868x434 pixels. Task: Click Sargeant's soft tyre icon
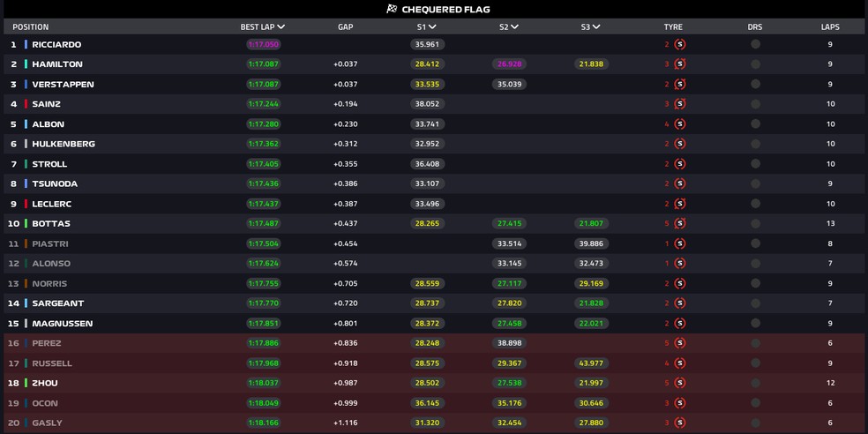coord(680,303)
